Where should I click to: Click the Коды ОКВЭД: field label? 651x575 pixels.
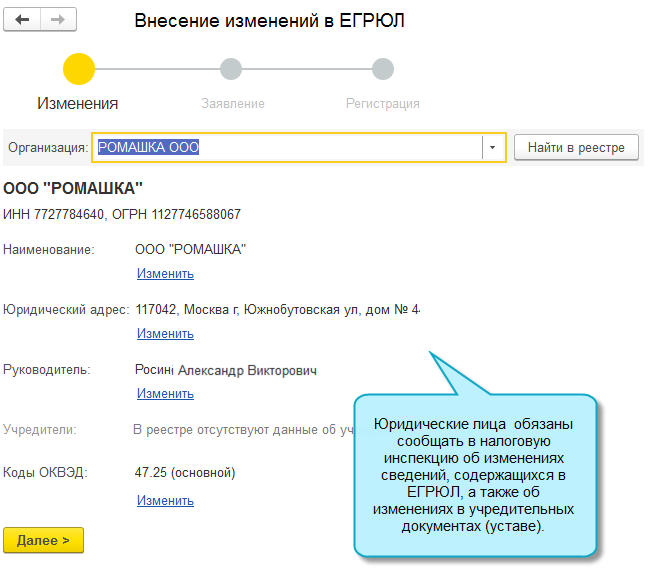(45, 472)
